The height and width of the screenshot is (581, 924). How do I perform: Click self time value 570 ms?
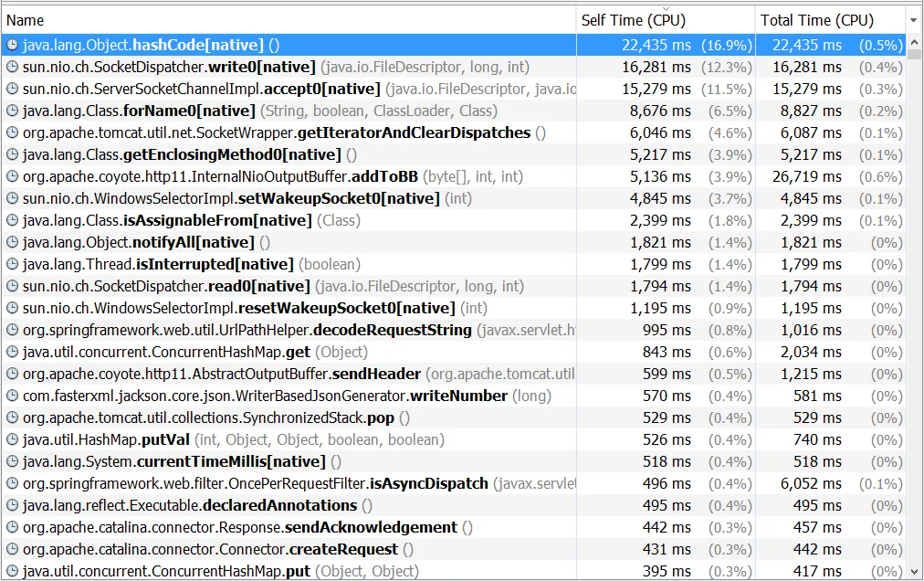click(x=667, y=396)
